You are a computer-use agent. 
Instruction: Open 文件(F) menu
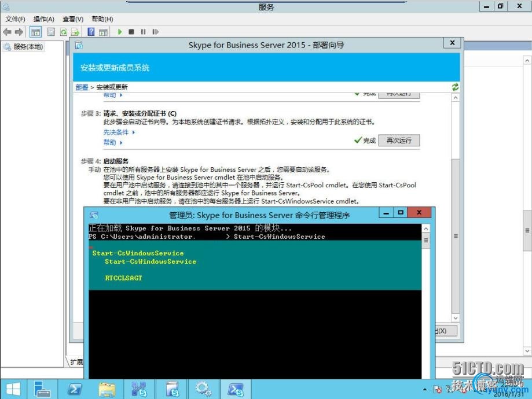click(x=15, y=19)
